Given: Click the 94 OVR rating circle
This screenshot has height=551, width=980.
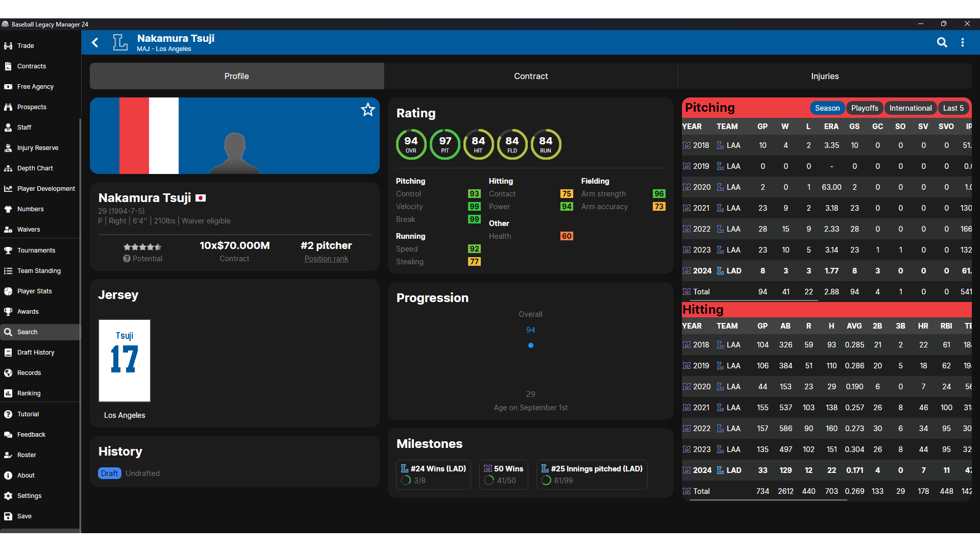Looking at the screenshot, I should tap(411, 144).
